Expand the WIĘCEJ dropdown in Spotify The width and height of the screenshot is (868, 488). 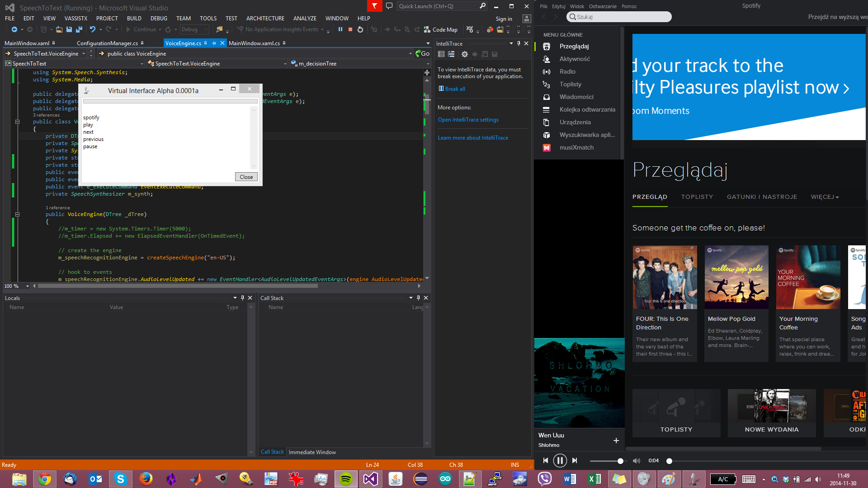point(825,197)
